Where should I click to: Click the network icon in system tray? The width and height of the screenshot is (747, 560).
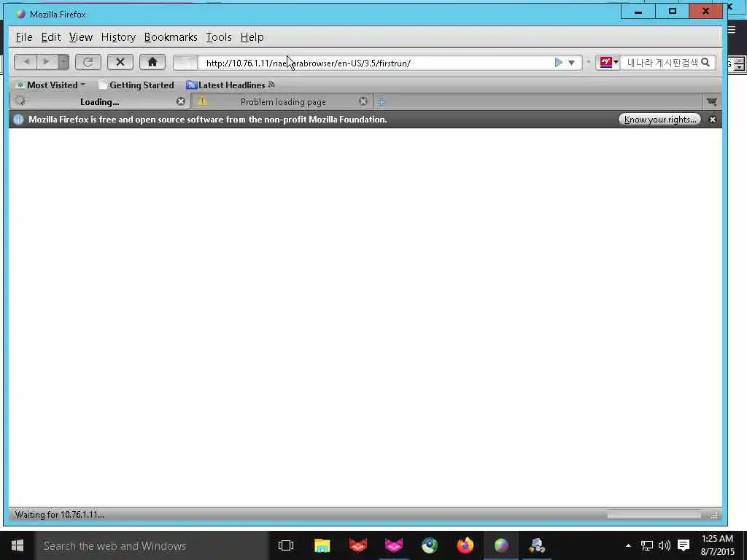point(646,545)
